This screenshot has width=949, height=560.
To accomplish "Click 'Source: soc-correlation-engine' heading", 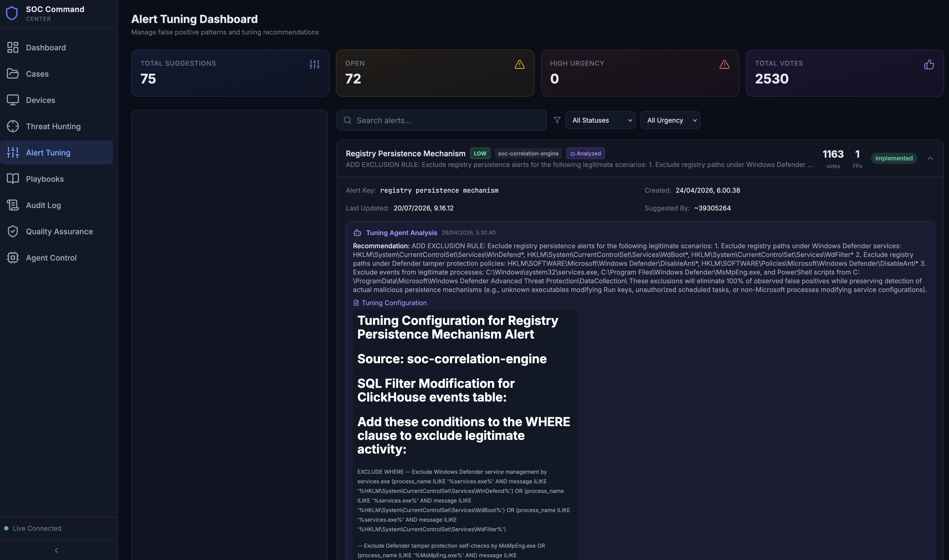I will (x=452, y=359).
